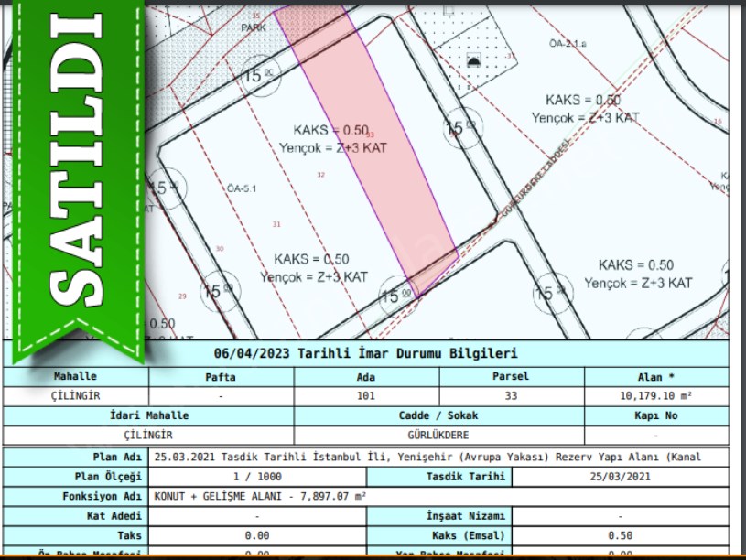The height and width of the screenshot is (560, 746).
Task: Click the PARK label on the map
Action: [254, 28]
